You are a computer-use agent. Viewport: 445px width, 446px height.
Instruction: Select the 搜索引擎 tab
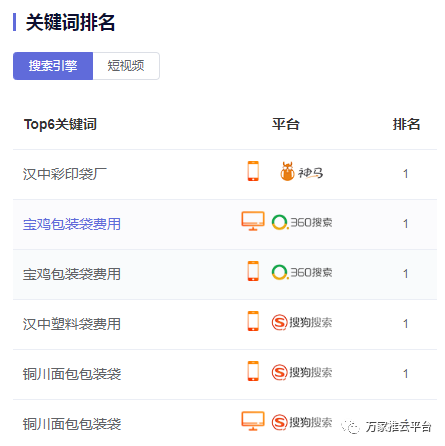pyautogui.click(x=53, y=66)
